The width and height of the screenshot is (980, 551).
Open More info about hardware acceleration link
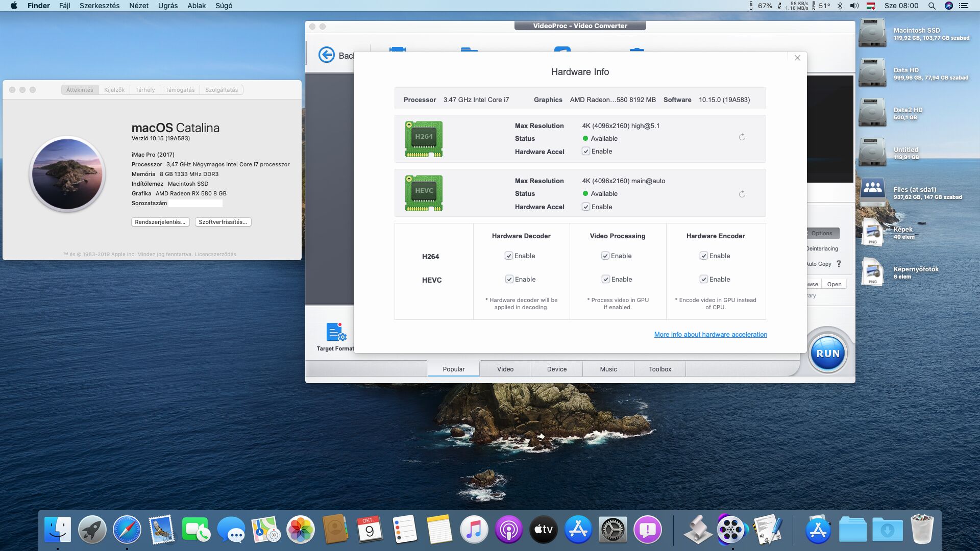(x=710, y=334)
